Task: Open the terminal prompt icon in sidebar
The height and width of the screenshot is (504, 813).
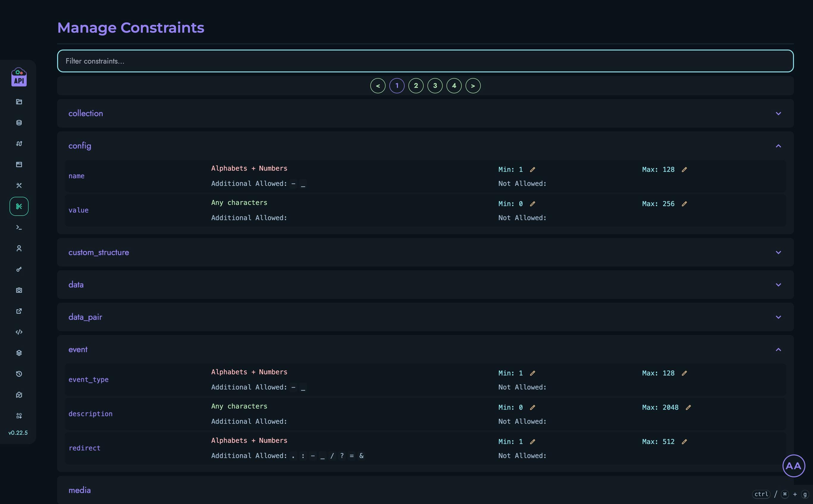Action: 19,227
